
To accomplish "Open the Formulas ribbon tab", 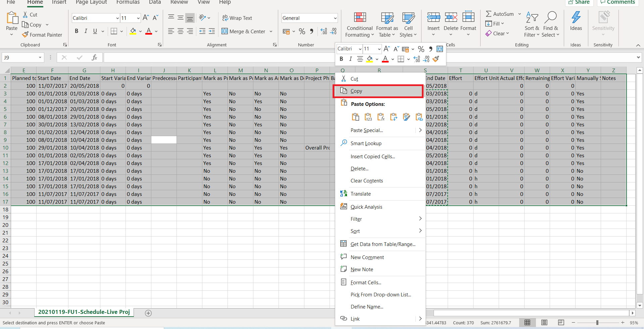I will pyautogui.click(x=128, y=2).
